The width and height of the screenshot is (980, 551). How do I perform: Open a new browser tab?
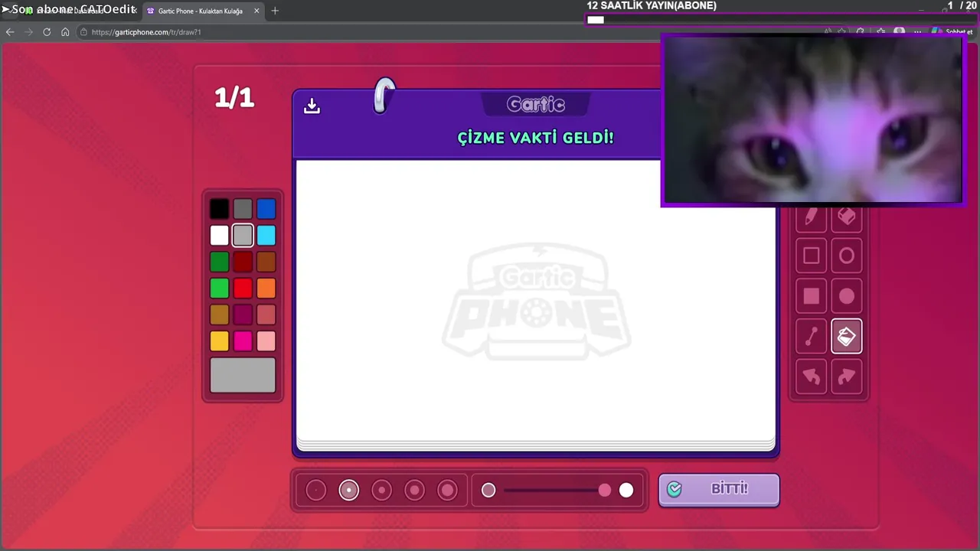click(x=275, y=11)
